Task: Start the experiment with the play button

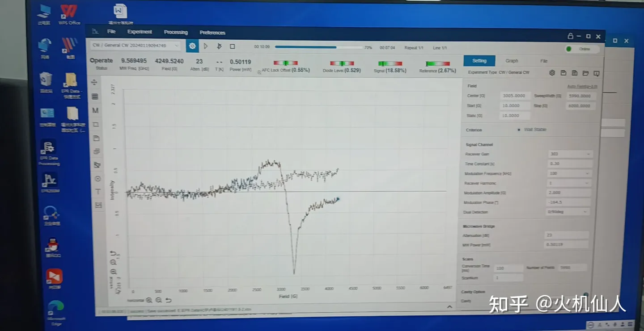Action: tap(206, 46)
